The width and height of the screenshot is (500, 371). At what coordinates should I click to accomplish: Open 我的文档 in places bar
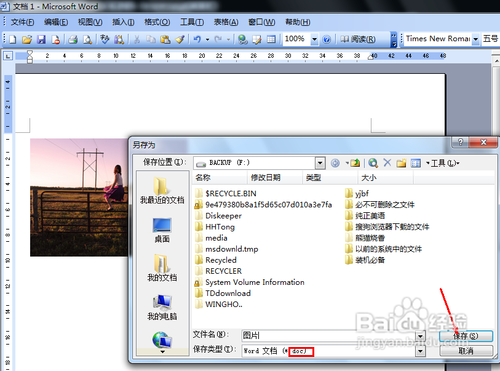(x=162, y=268)
